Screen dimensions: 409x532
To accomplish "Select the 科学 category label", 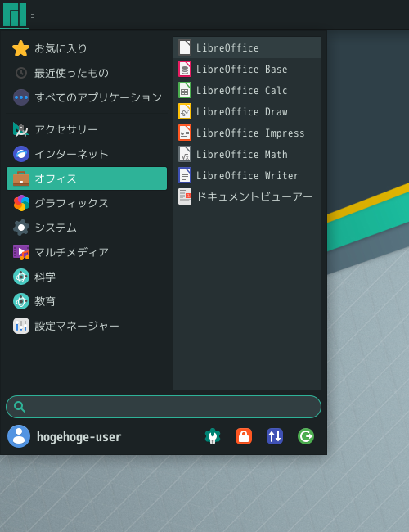I will [x=45, y=277].
